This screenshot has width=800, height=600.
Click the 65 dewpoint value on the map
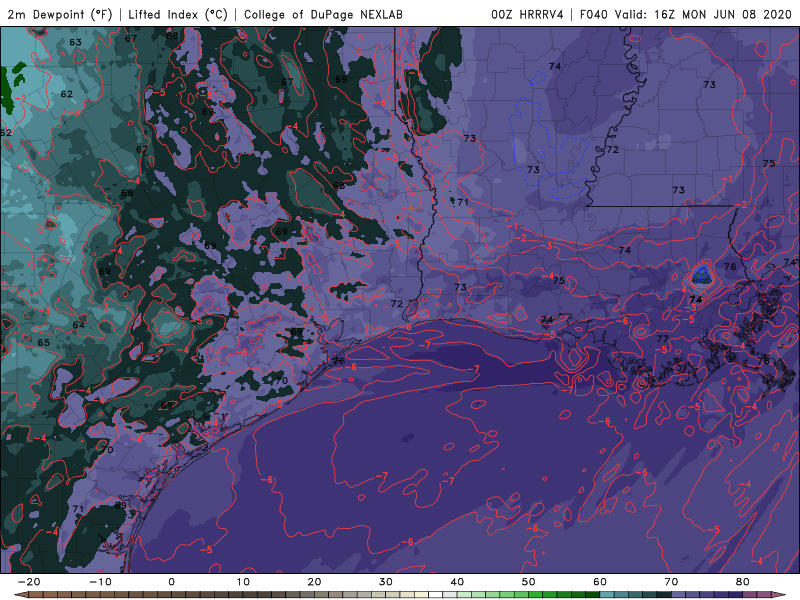tap(44, 342)
